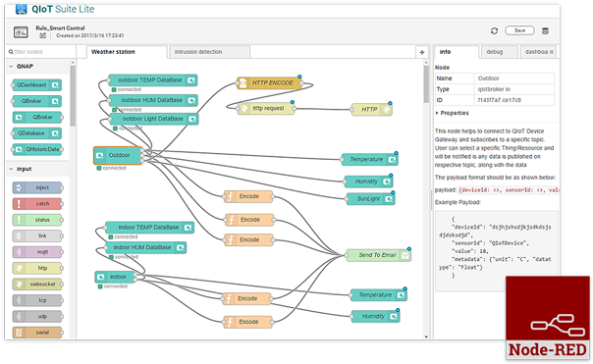The height and width of the screenshot is (364, 593).
Task: Select the tcp palette node
Action: point(37,300)
